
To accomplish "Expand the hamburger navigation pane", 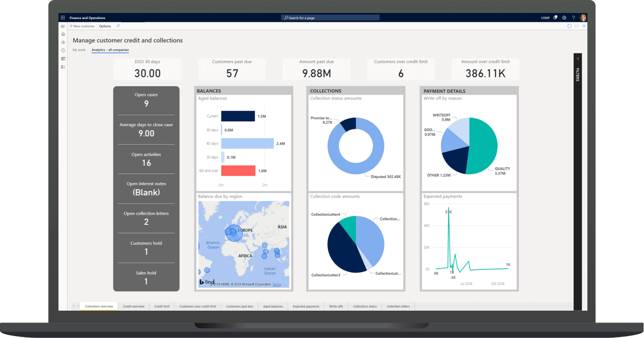I will [x=63, y=26].
